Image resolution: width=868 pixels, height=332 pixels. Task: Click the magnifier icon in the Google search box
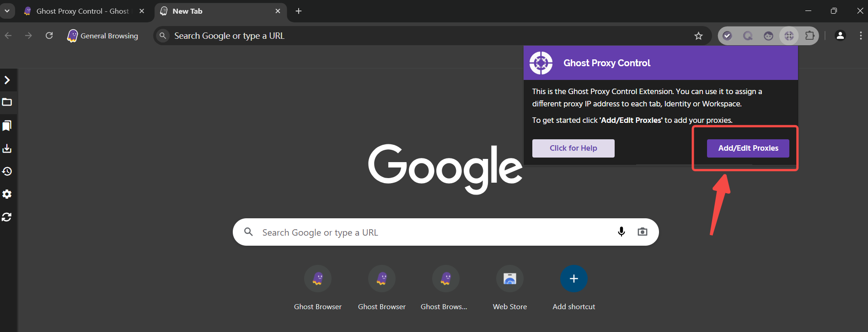coord(248,232)
